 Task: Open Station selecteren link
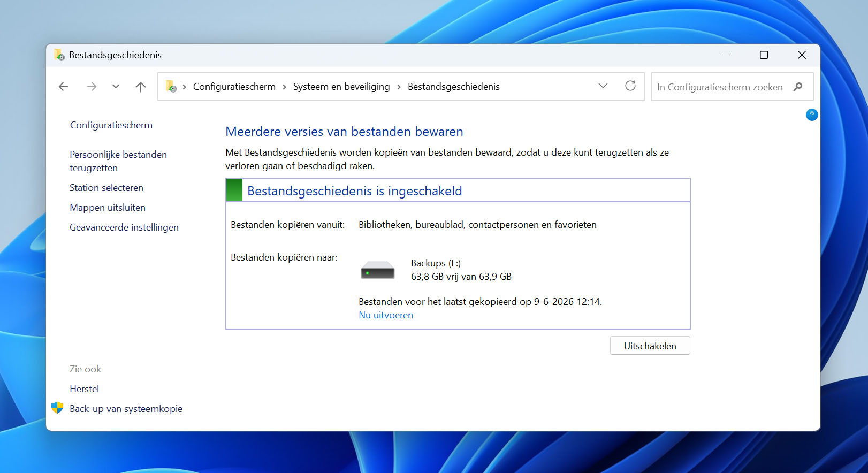coord(106,188)
